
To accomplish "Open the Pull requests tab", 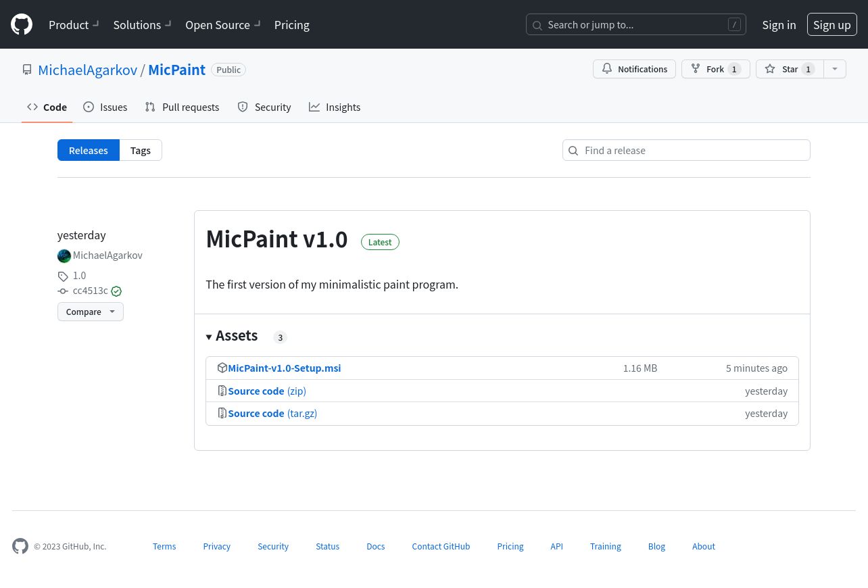I will [x=182, y=107].
